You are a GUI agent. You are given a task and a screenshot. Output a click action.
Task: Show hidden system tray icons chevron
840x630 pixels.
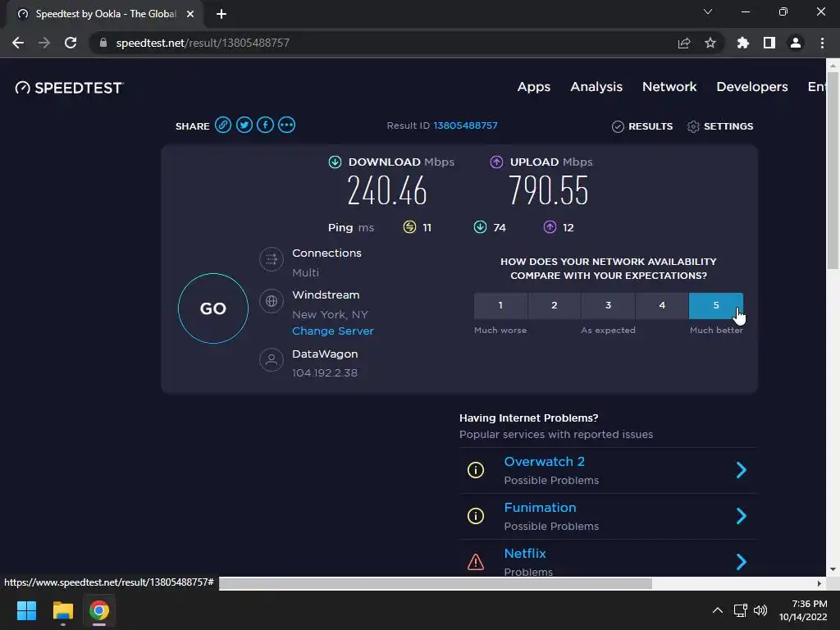coord(718,610)
